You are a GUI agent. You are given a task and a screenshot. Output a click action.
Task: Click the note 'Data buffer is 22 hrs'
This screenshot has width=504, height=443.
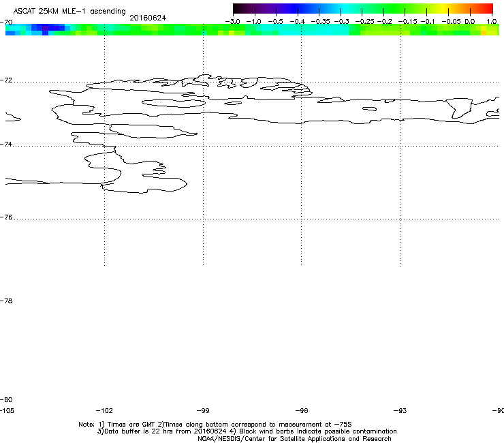[x=143, y=431]
